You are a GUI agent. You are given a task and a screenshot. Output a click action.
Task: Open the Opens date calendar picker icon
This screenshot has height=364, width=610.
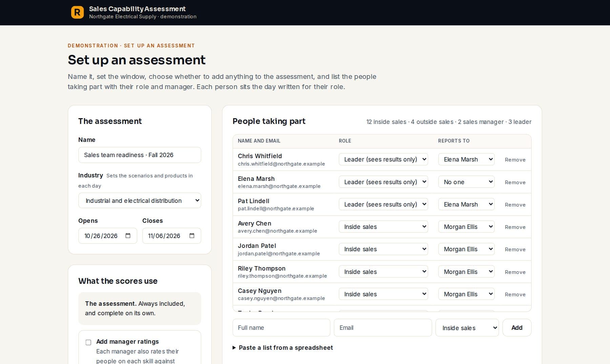[128, 236]
